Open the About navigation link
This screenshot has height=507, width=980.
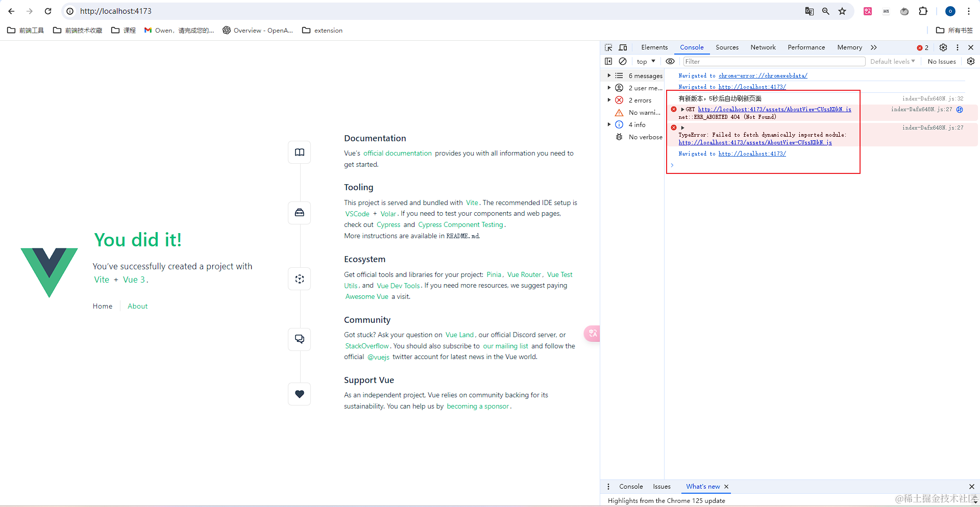coord(138,306)
